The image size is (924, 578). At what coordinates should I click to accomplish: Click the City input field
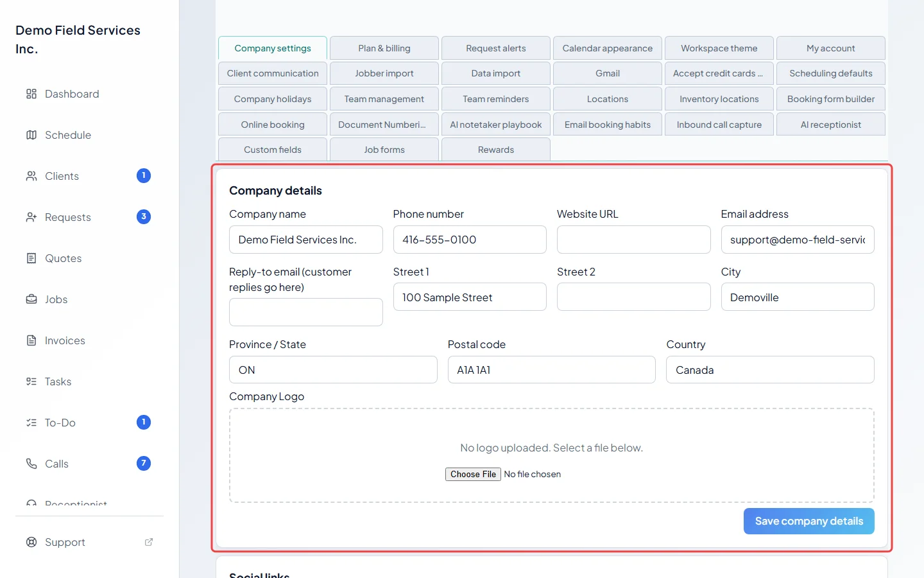click(798, 297)
